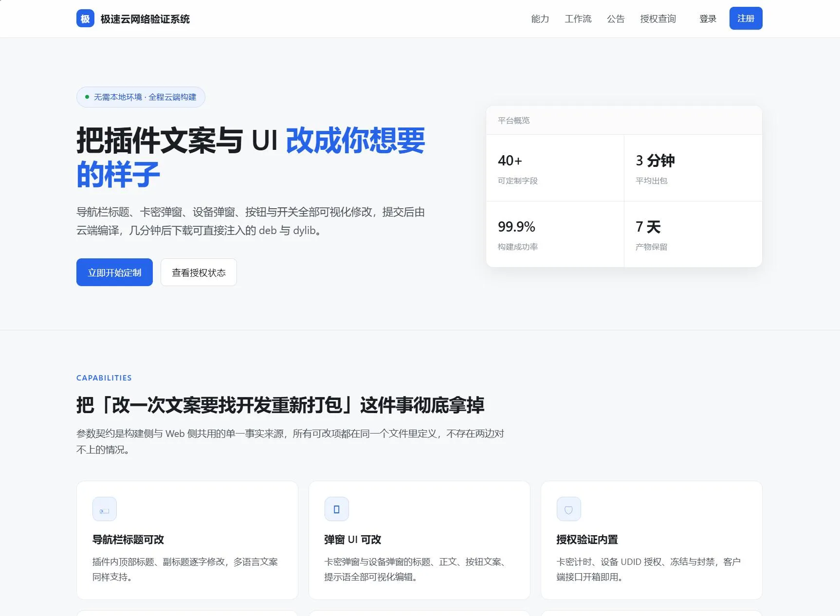This screenshot has width=840, height=616.
Task: Open the 工作流 nav item
Action: (x=578, y=18)
